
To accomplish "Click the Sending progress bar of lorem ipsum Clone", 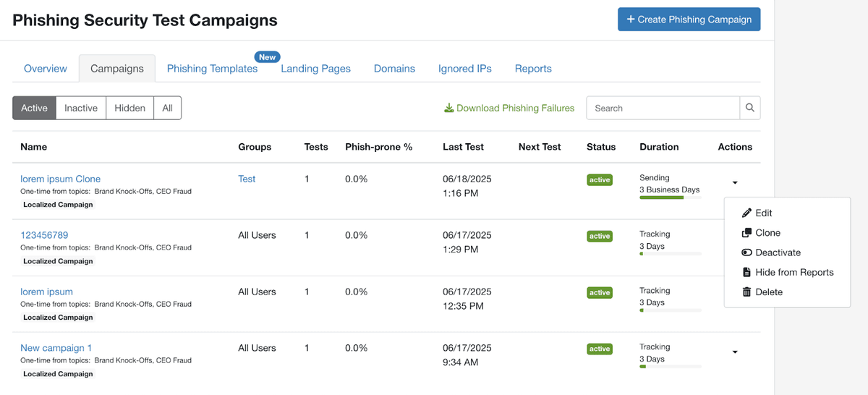I will click(671, 197).
